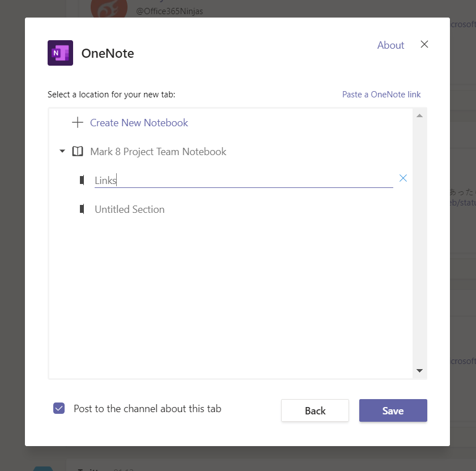Click Paste a OneNote link
The image size is (476, 471).
(381, 95)
